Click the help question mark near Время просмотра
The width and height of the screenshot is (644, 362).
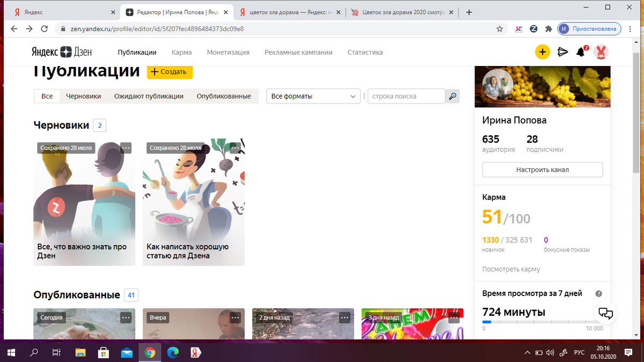tap(599, 294)
